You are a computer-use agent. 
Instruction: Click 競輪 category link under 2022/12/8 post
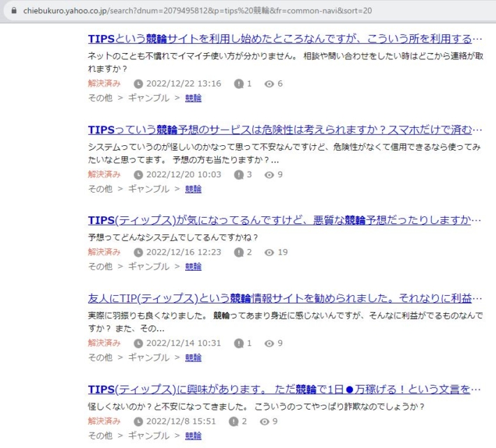point(194,435)
